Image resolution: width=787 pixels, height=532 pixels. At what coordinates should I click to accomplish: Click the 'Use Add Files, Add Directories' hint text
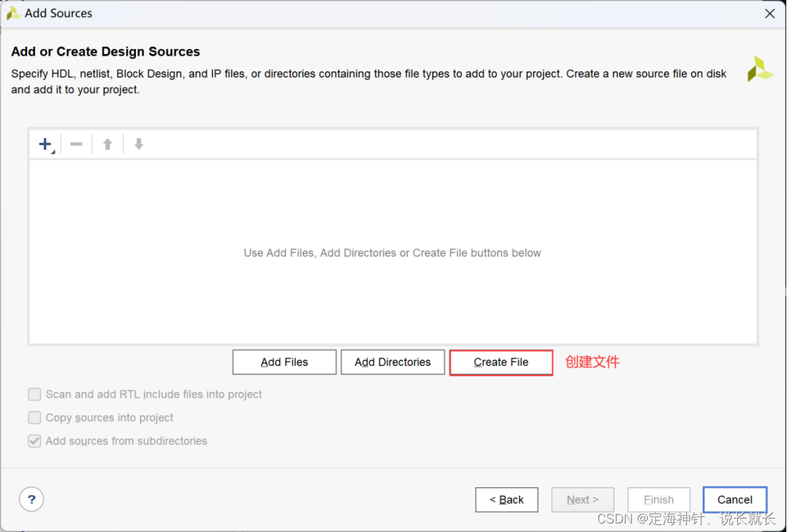click(392, 253)
